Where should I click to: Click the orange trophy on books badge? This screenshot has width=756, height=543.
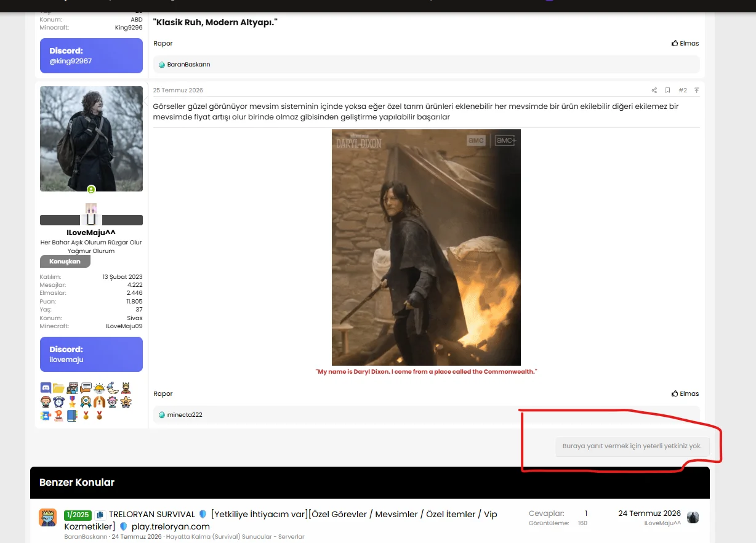coord(58,416)
